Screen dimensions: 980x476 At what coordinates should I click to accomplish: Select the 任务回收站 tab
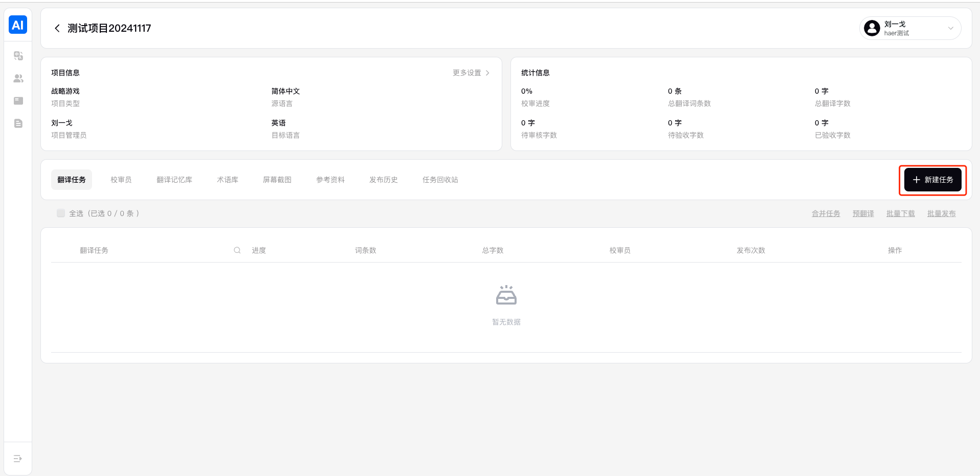tap(440, 180)
